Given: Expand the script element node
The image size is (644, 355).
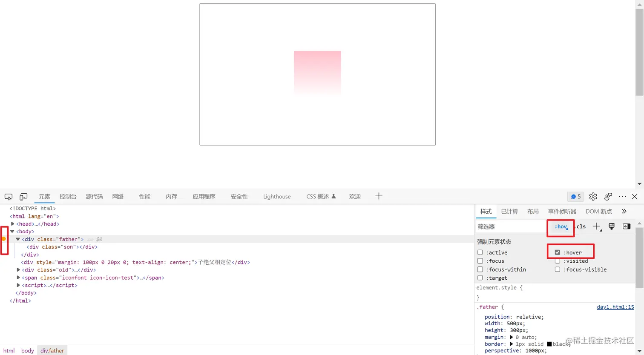Looking at the screenshot, I should 18,285.
